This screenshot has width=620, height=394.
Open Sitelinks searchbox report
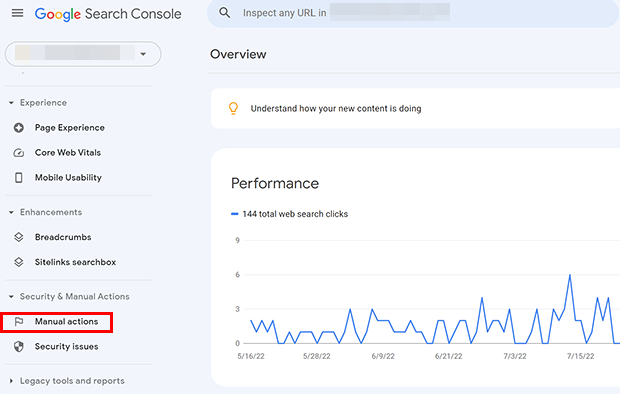click(75, 262)
